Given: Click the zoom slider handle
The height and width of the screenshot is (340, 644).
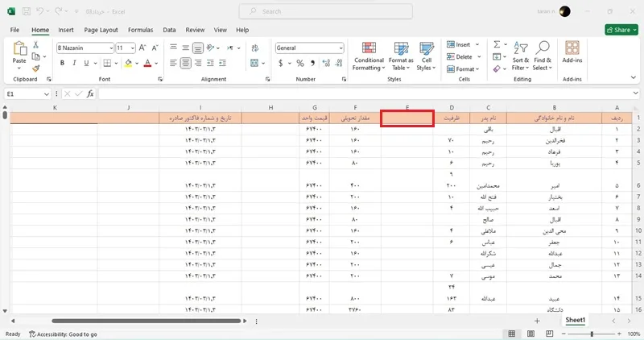Looking at the screenshot, I should click(x=592, y=334).
